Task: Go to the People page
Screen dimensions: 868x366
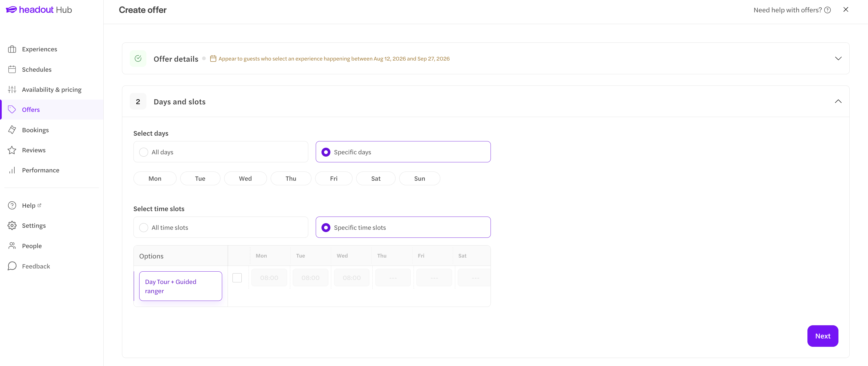Action: (x=52, y=246)
